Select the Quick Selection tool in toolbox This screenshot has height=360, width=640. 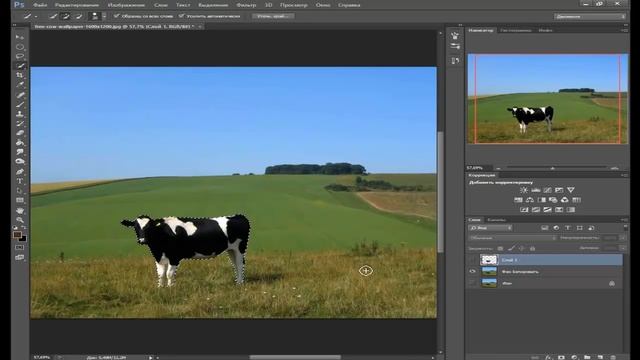[x=20, y=66]
